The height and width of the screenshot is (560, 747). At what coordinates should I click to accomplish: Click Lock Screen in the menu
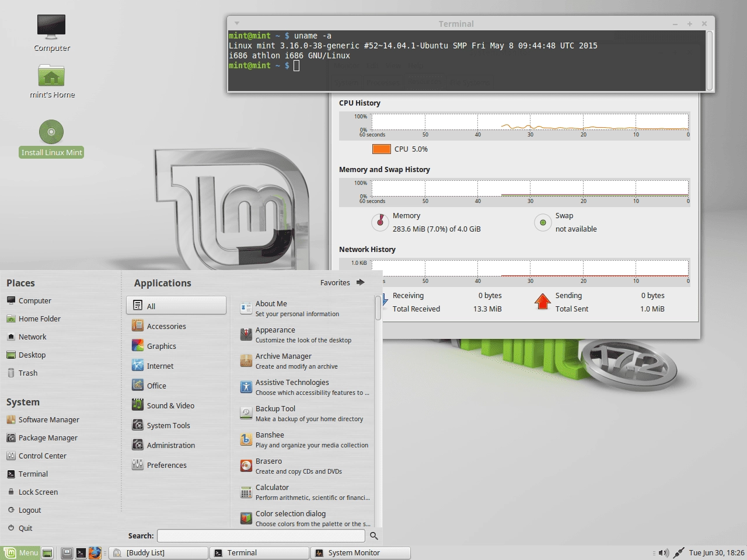[x=33, y=492]
